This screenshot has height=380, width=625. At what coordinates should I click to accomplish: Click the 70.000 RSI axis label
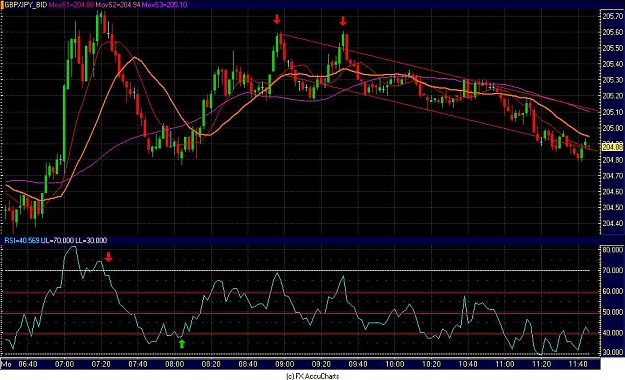pos(612,270)
